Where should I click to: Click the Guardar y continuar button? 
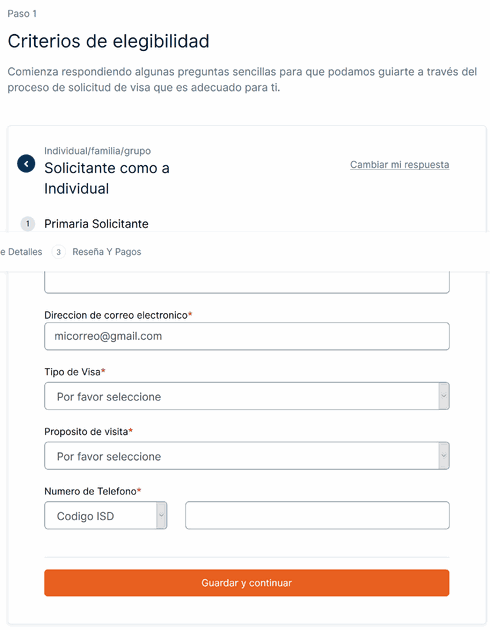click(x=247, y=583)
